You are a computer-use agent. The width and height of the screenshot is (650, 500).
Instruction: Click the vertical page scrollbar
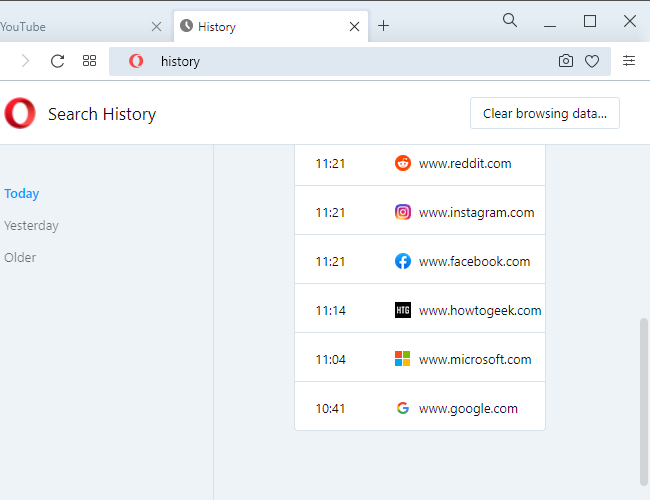tap(643, 400)
